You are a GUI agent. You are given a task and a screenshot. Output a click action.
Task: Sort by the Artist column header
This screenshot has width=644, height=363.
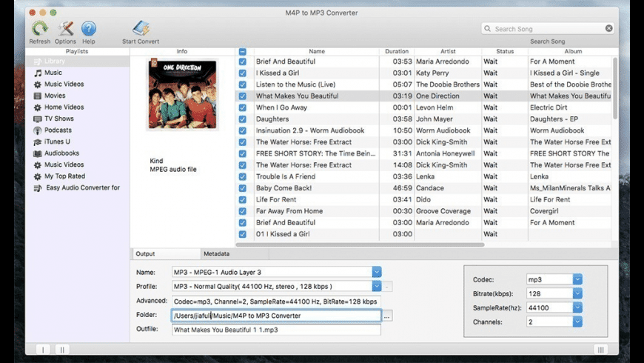(448, 51)
